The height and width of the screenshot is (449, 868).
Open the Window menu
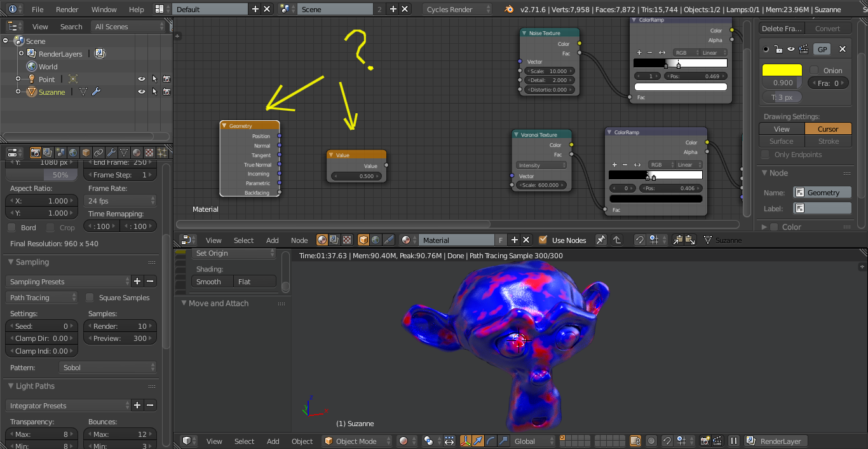[104, 10]
